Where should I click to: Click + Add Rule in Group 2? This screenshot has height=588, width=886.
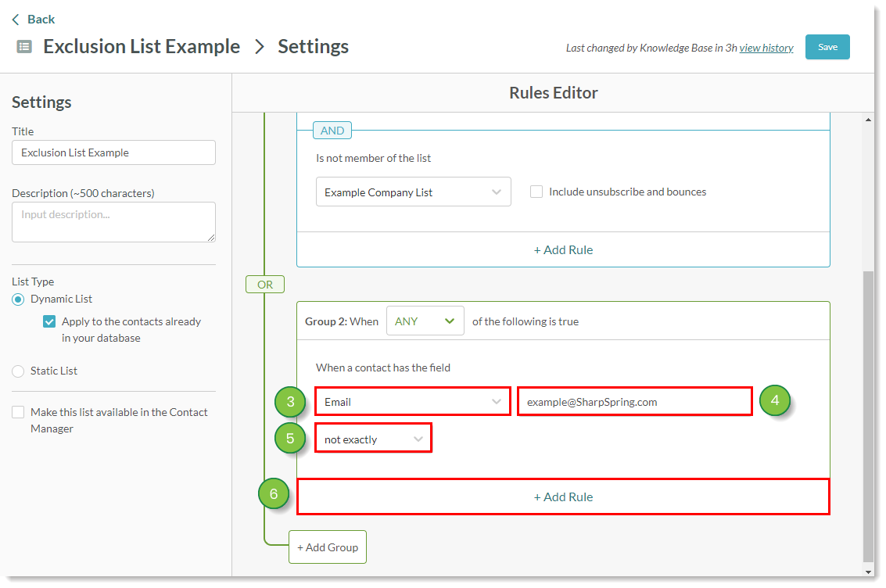[x=563, y=497]
